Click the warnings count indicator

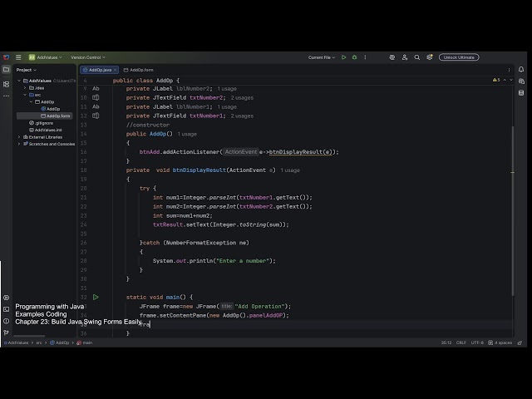(496, 80)
